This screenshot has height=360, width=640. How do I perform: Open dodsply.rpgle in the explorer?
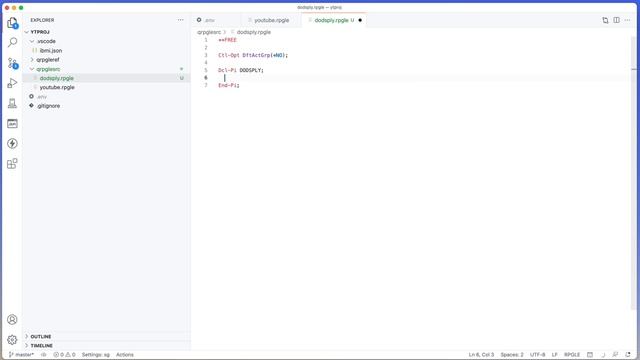coord(57,78)
